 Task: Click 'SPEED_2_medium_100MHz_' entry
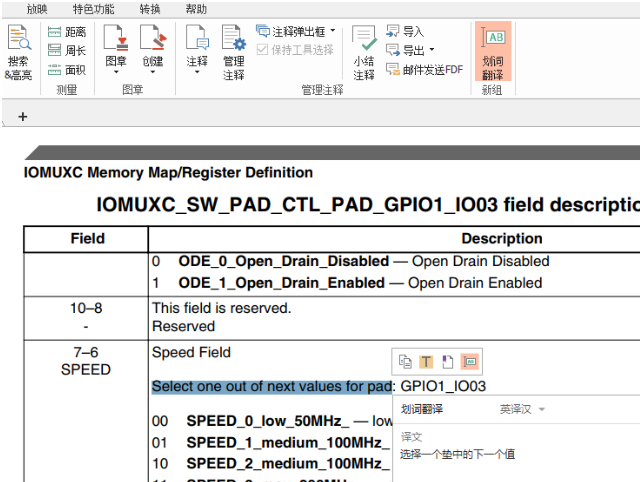pos(288,464)
